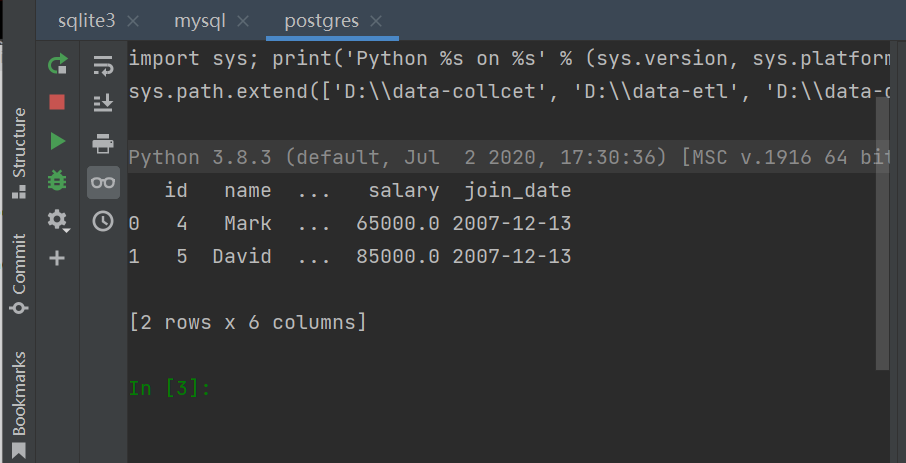Toggle show variables glasses icon
The height and width of the screenshot is (463, 906).
(103, 183)
